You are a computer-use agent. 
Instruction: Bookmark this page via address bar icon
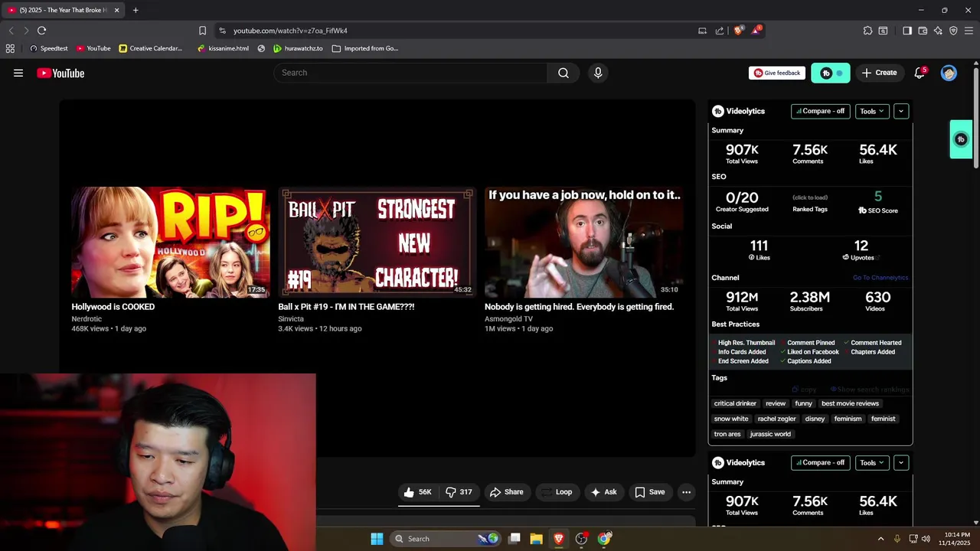[202, 31]
